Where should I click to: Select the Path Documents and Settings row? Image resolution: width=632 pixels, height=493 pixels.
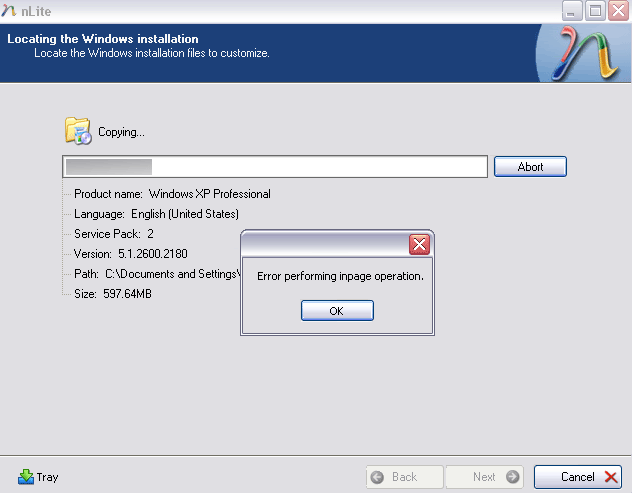(157, 274)
